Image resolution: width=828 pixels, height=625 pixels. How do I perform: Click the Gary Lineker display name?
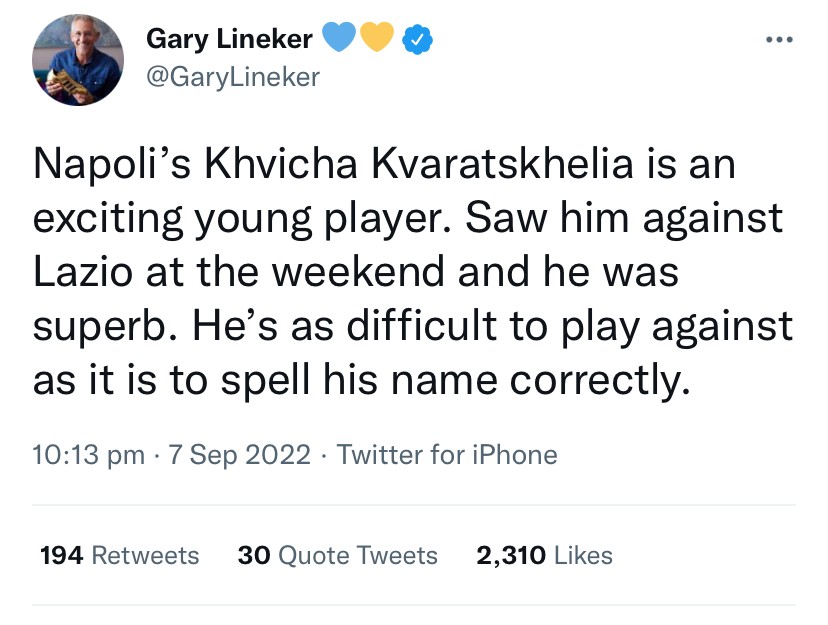[229, 40]
